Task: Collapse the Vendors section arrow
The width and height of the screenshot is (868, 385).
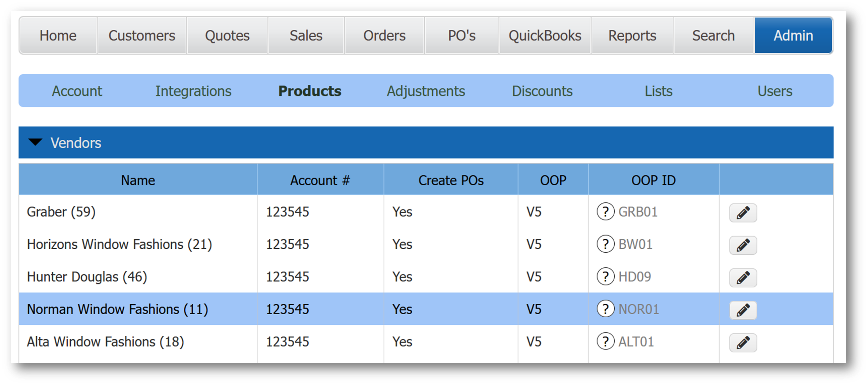Action: 35,142
